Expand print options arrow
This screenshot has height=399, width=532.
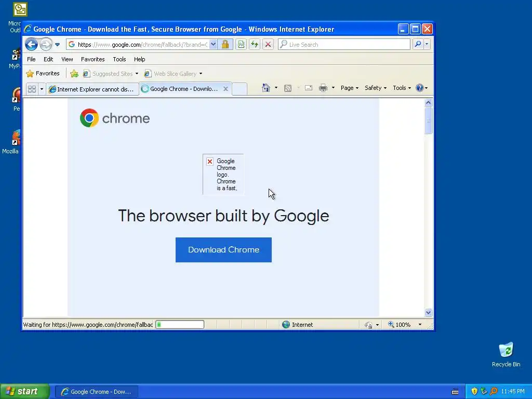click(x=333, y=88)
